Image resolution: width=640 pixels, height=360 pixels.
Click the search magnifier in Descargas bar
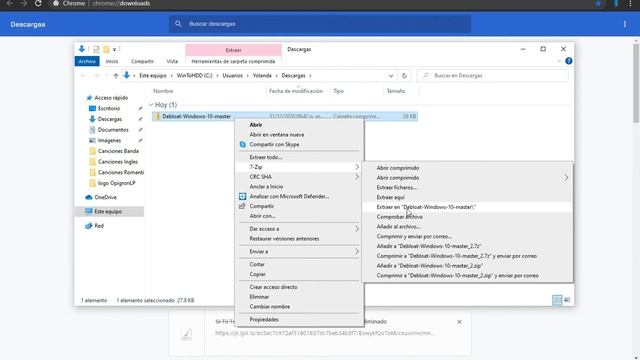[x=178, y=24]
